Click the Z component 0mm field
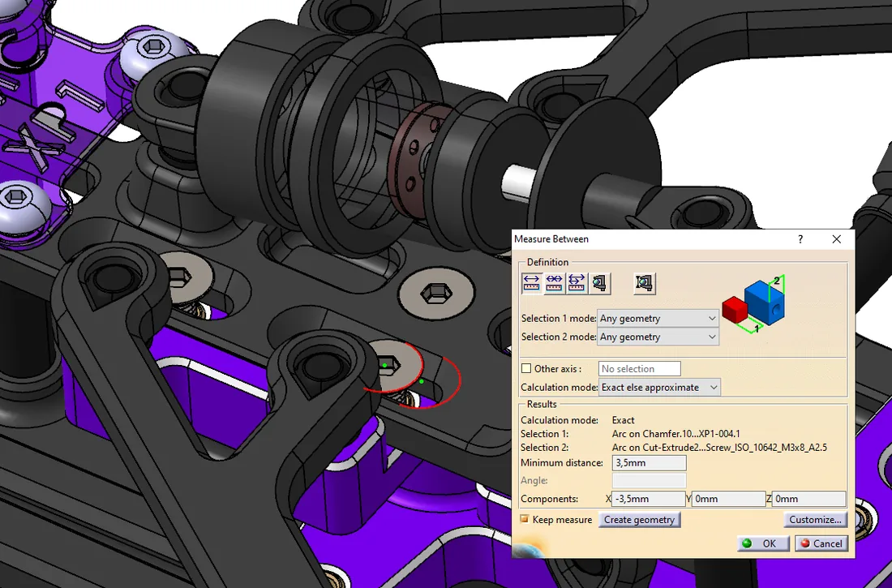 tap(809, 500)
